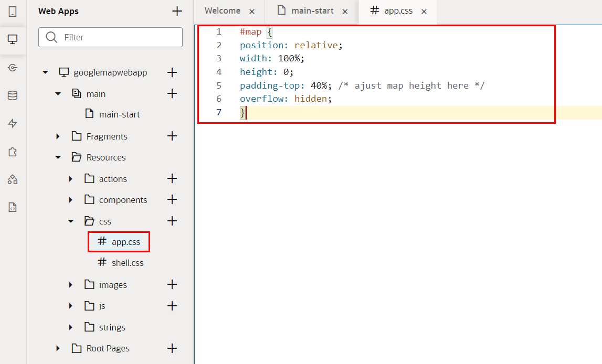This screenshot has width=602, height=364.
Task: Open the Services sidebar icon
Action: [x=13, y=68]
